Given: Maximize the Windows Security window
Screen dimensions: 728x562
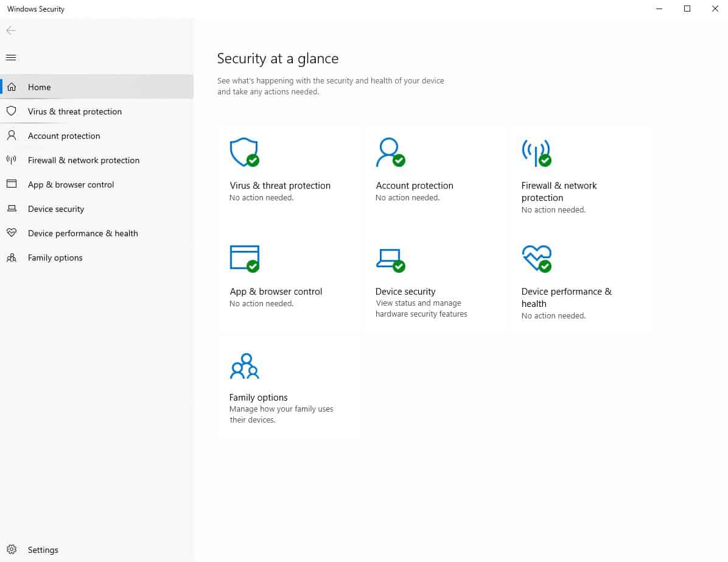Looking at the screenshot, I should [x=687, y=9].
